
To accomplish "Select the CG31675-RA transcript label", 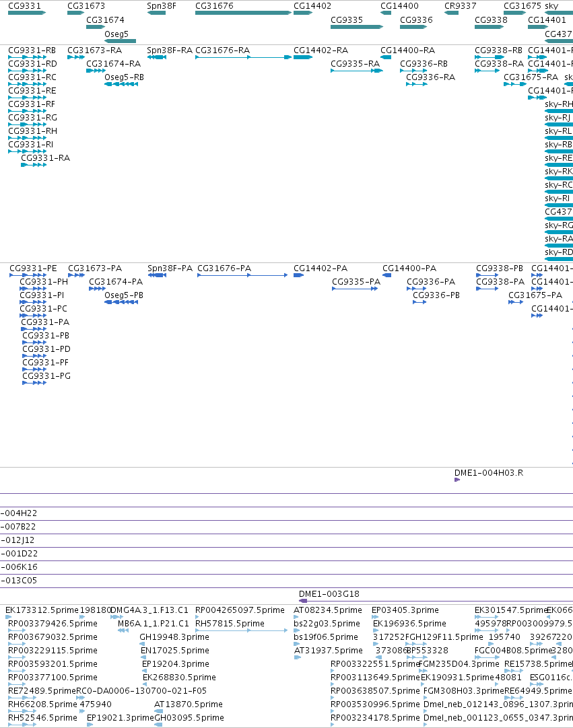I will point(531,77).
